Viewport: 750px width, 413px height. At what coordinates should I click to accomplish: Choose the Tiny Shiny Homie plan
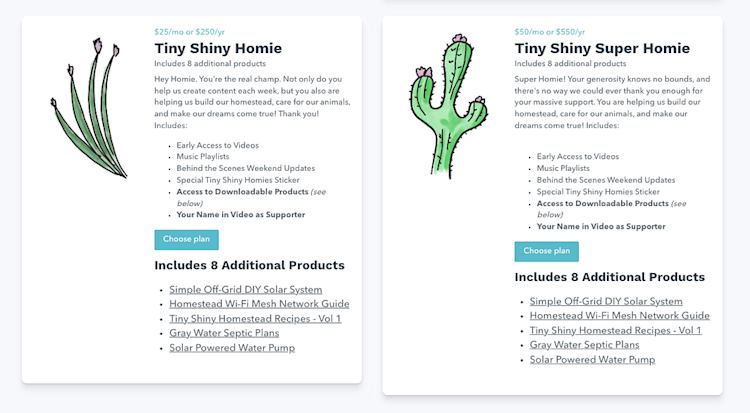pos(186,239)
